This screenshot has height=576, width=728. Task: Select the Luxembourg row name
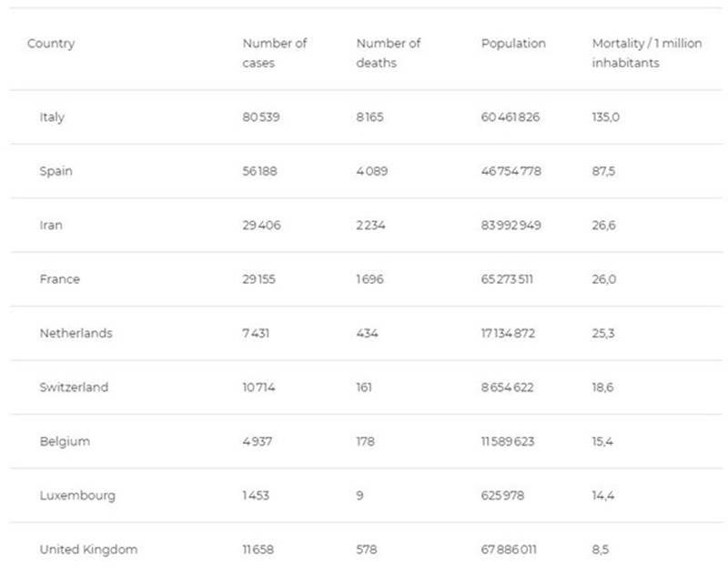click(76, 496)
